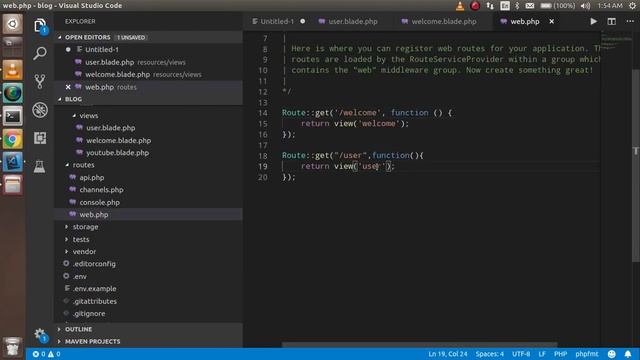640x360 pixels.
Task: Open the editor More Actions menu
Action: click(630, 21)
